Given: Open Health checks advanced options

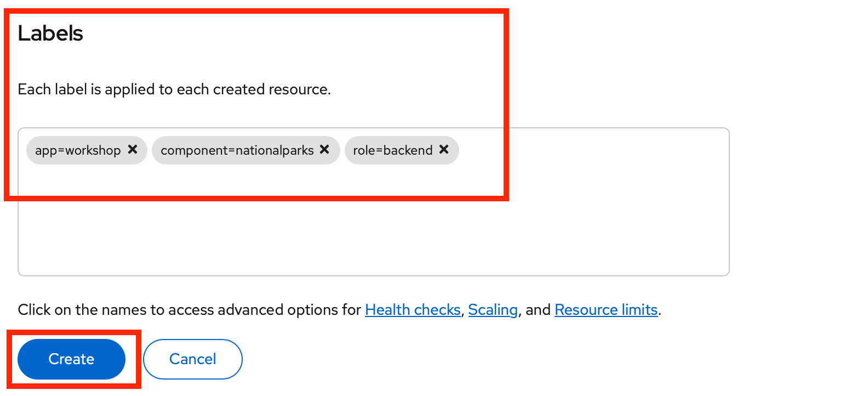Looking at the screenshot, I should [412, 309].
